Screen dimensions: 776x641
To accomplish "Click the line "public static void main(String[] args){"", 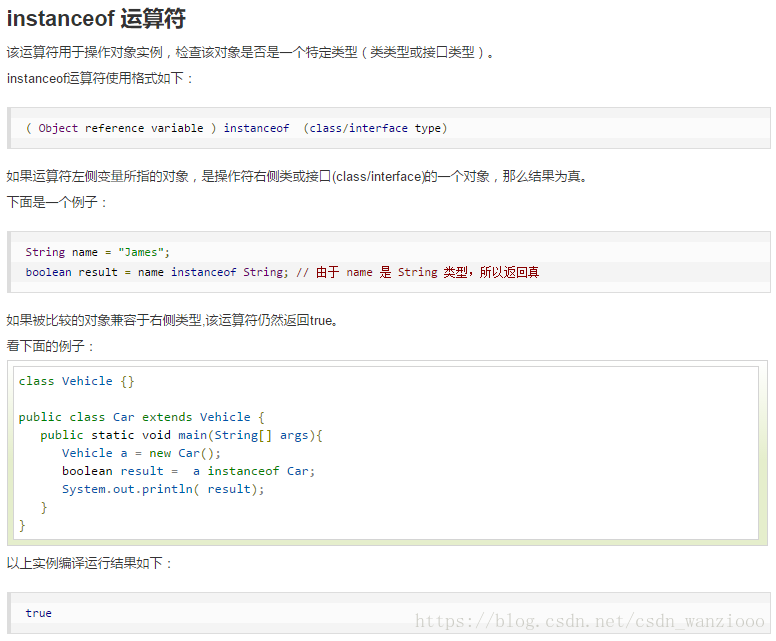I will click(x=182, y=436).
